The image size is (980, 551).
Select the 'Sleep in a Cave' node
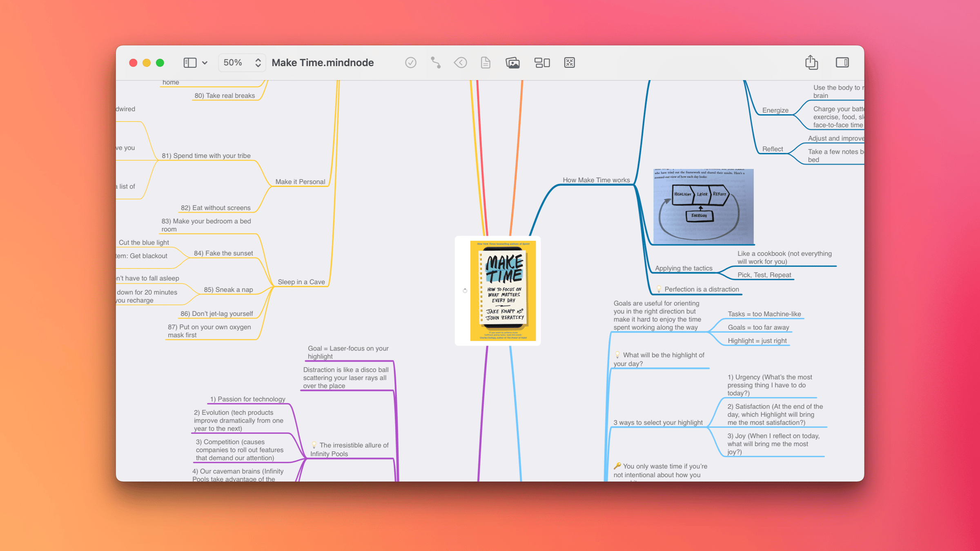click(301, 282)
